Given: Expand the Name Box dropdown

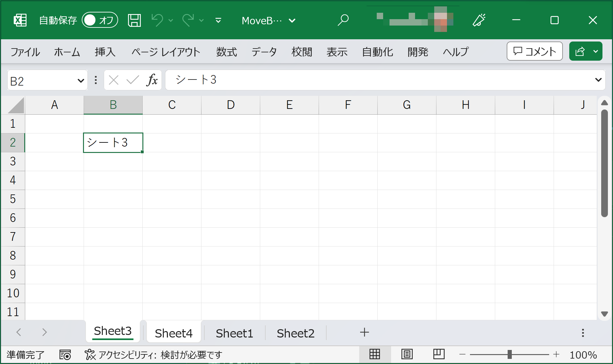Looking at the screenshot, I should click(x=81, y=81).
